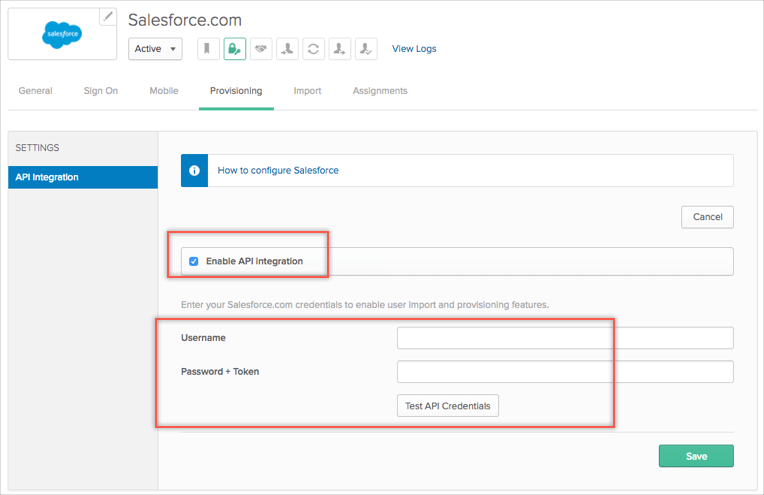Click the user with checkmark icon
Screen dimensions: 764x495
[366, 49]
